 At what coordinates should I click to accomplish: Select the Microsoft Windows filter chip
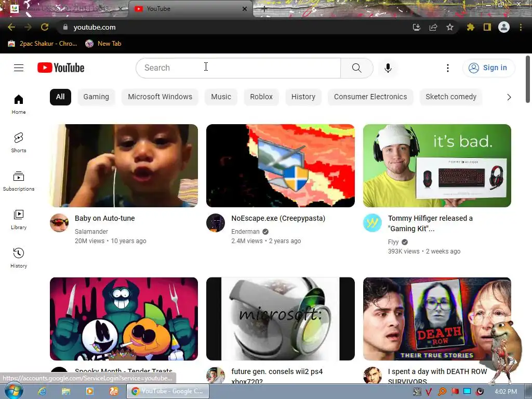coord(160,97)
